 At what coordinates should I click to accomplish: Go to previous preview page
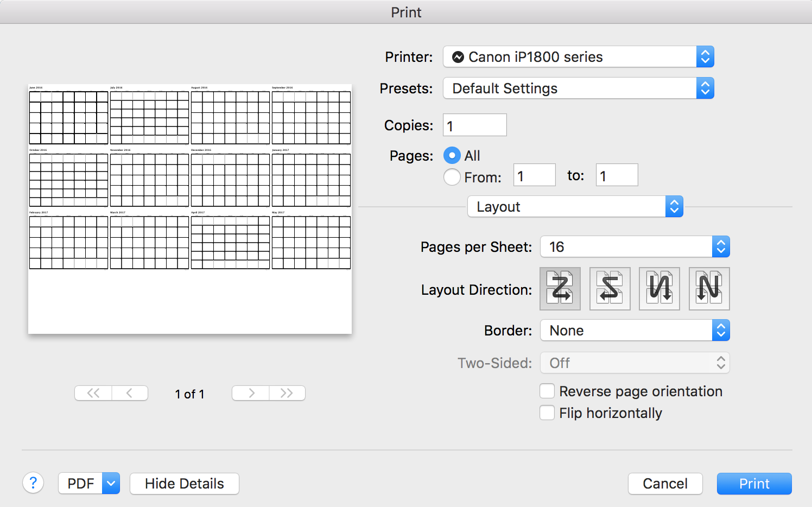tap(130, 393)
